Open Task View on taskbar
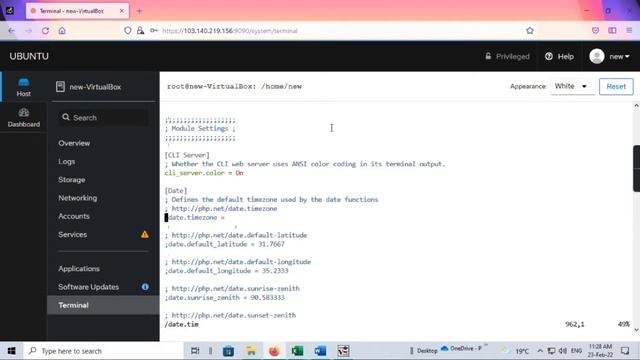The width and height of the screenshot is (640, 360). click(x=195, y=351)
